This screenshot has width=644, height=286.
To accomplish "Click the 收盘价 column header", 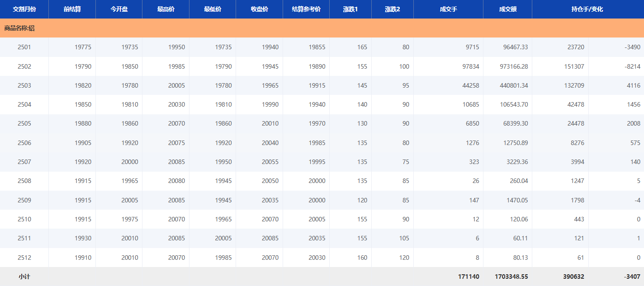I will pyautogui.click(x=259, y=9).
